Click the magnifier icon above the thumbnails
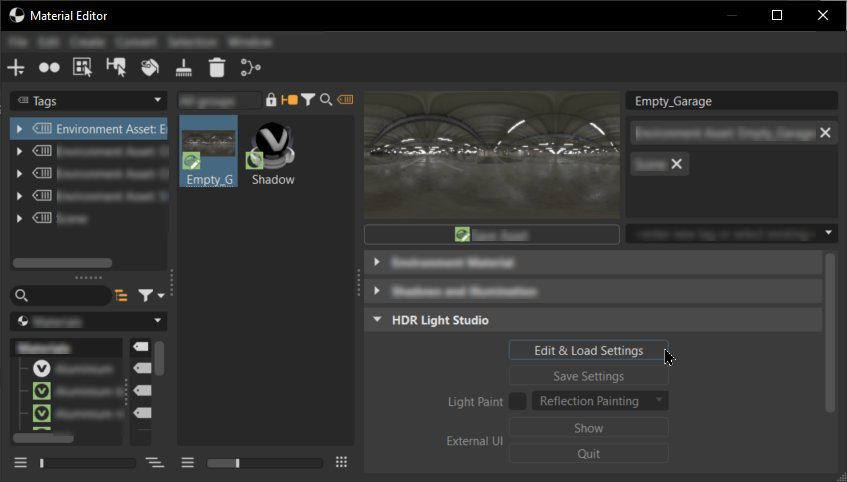Image resolution: width=847 pixels, height=482 pixels. (x=326, y=100)
